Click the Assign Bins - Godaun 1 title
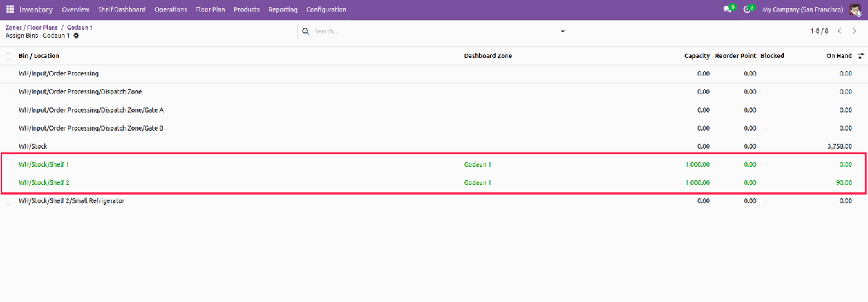Image resolution: width=868 pixels, height=302 pixels. (38, 36)
